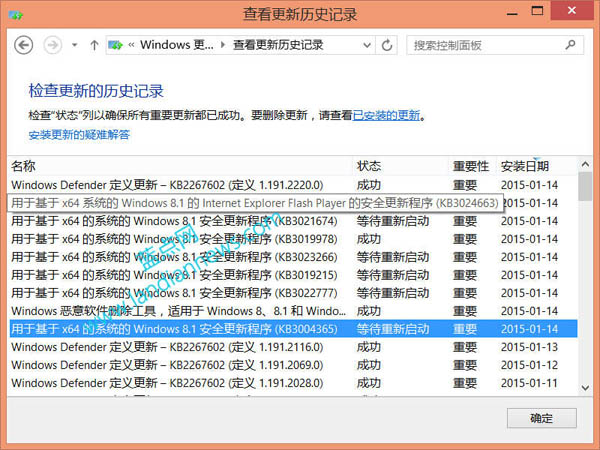Confirm with the 确定 button
Viewport: 600px width, 450px height.
(x=542, y=418)
